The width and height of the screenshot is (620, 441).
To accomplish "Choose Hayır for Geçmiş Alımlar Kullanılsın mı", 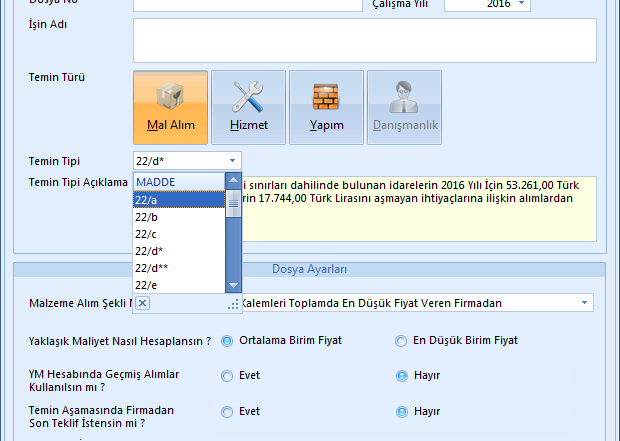I will point(402,376).
